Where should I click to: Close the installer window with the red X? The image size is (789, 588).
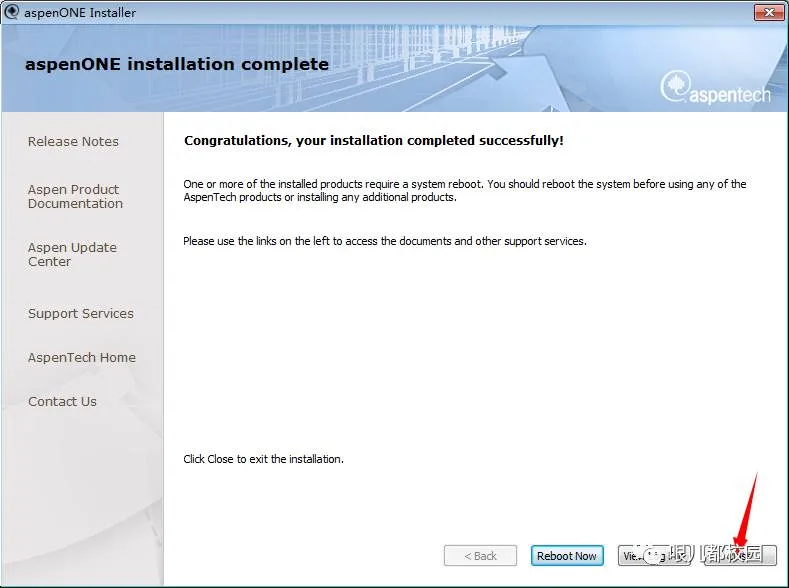[x=769, y=13]
